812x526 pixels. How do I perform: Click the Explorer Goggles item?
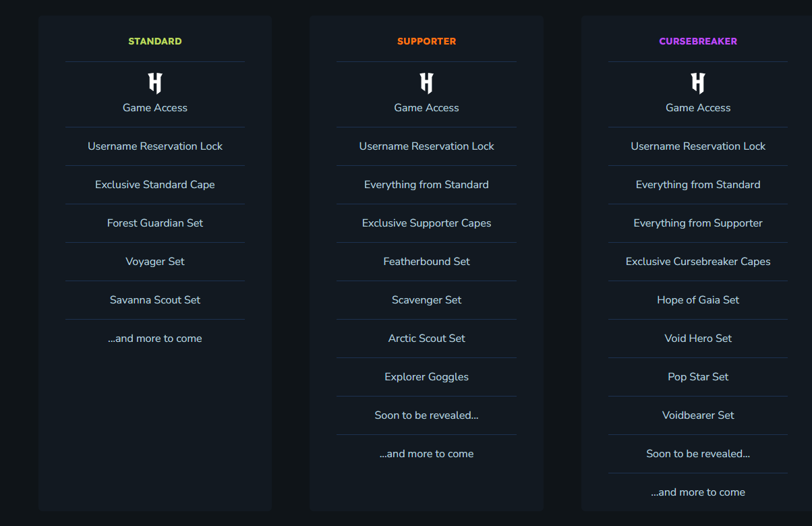(x=426, y=377)
